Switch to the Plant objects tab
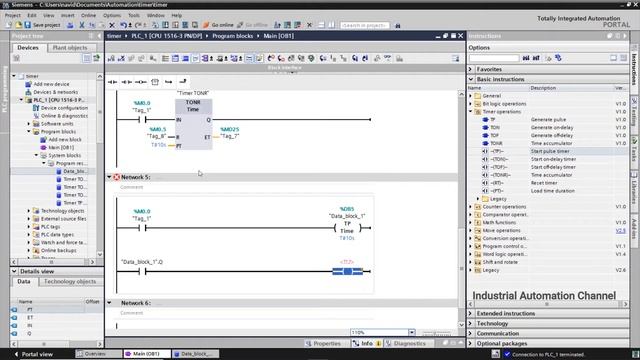Image resolution: width=640 pixels, height=360 pixels. [70, 48]
